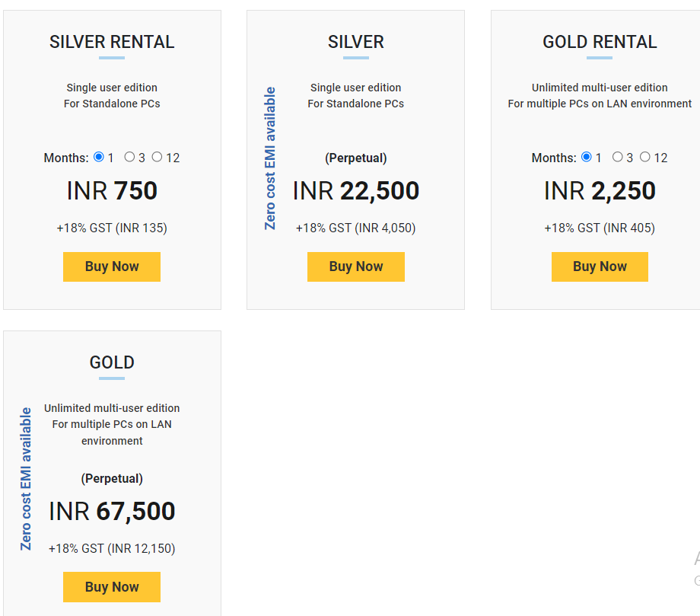Pick 3 months for Gold Rental
700x616 pixels.
(617, 157)
